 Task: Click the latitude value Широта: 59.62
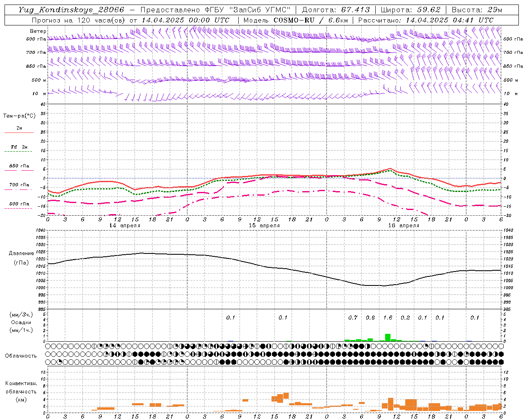pyautogui.click(x=411, y=10)
